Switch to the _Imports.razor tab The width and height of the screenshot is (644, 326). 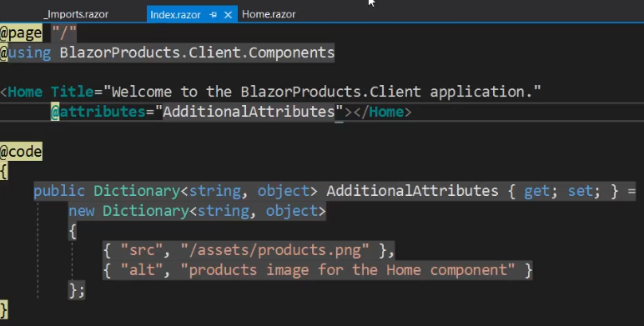pyautogui.click(x=76, y=14)
